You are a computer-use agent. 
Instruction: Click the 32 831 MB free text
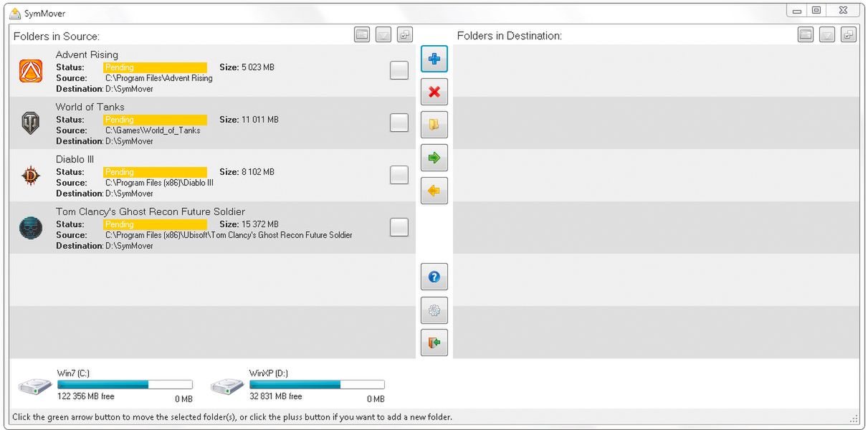pyautogui.click(x=275, y=396)
